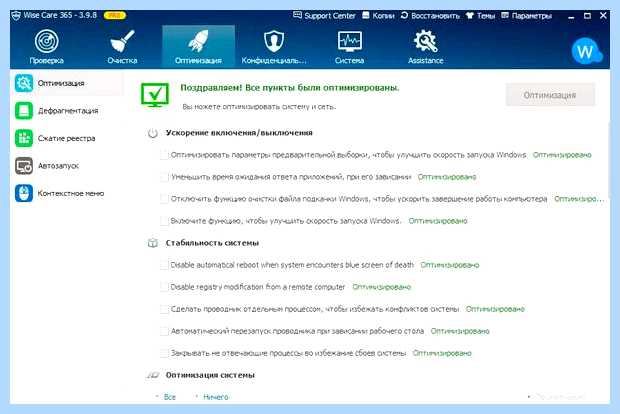Click the Автозапуск sidebar icon
Image resolution: width=620 pixels, height=414 pixels.
click(24, 166)
